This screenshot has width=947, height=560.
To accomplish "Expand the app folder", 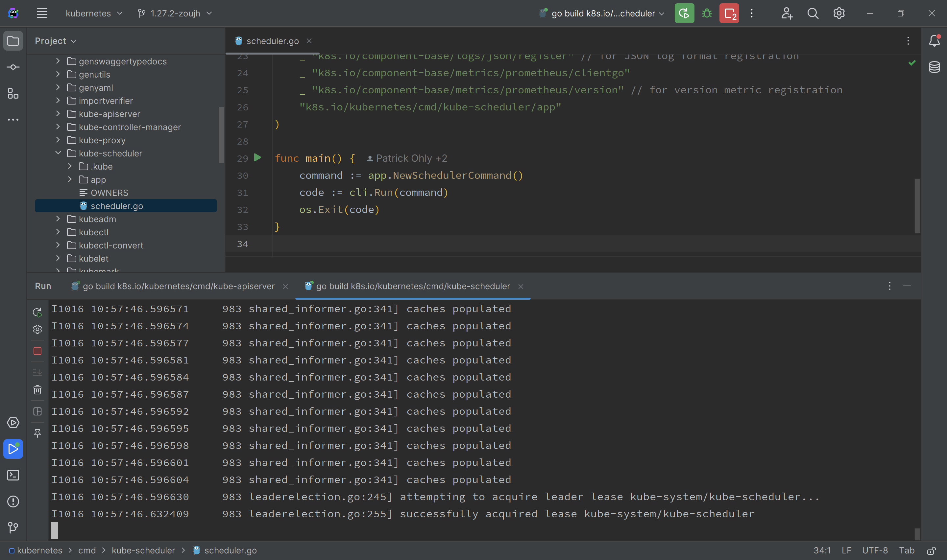I will 70,179.
